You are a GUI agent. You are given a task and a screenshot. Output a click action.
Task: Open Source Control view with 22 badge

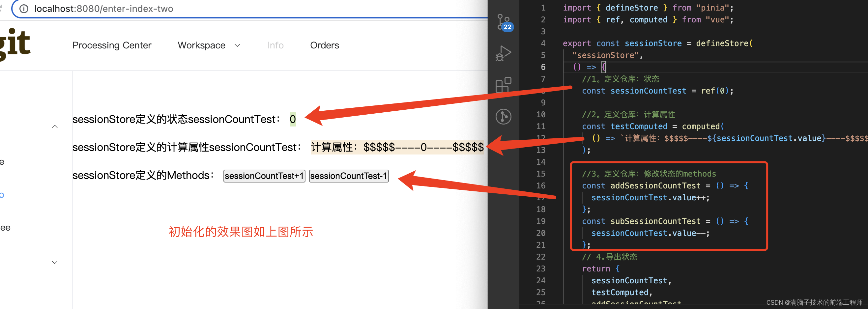tap(504, 23)
